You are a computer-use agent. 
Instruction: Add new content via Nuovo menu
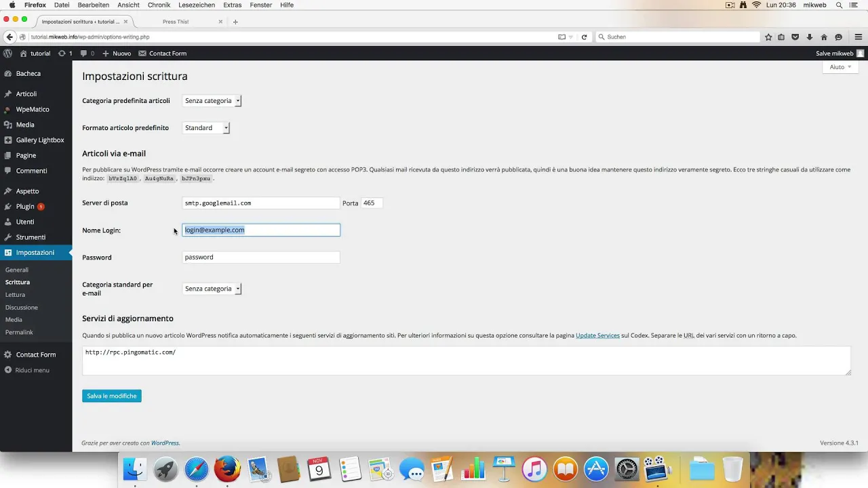(117, 53)
